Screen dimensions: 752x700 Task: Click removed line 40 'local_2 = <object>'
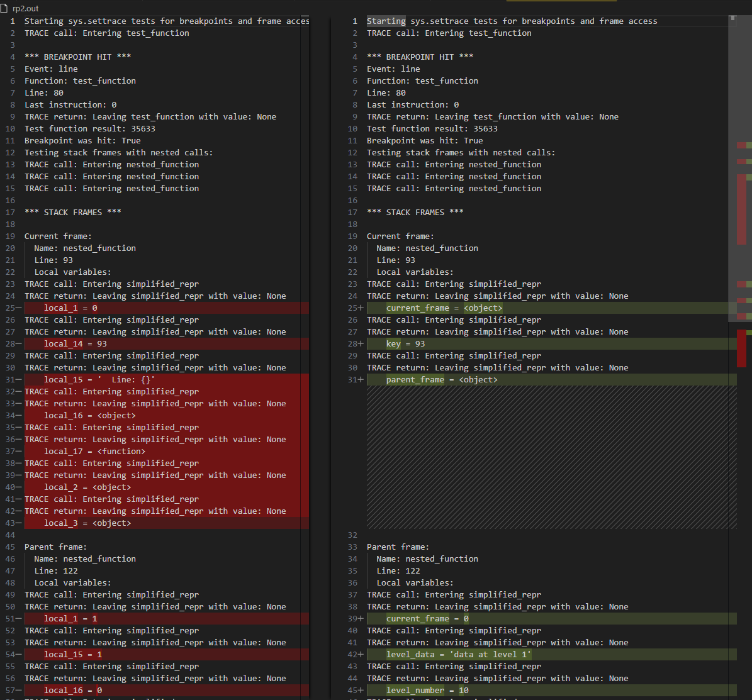(x=166, y=487)
